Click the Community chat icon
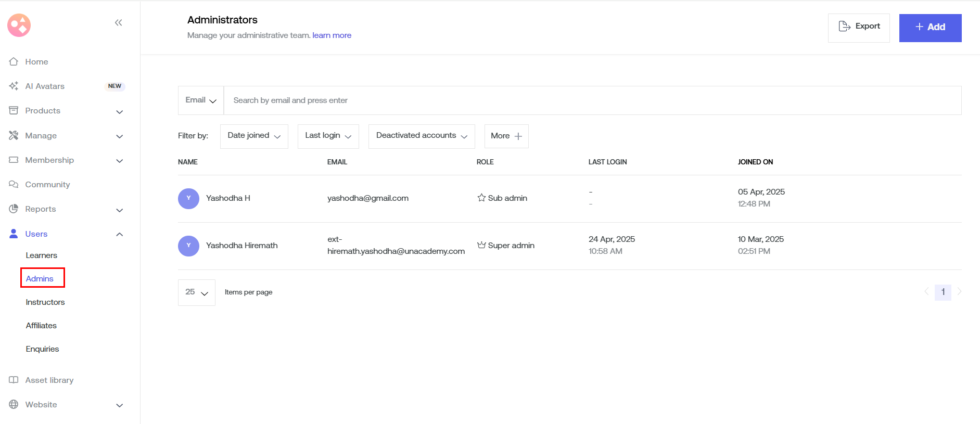Viewport: 980px width, 424px height. pos(14,184)
